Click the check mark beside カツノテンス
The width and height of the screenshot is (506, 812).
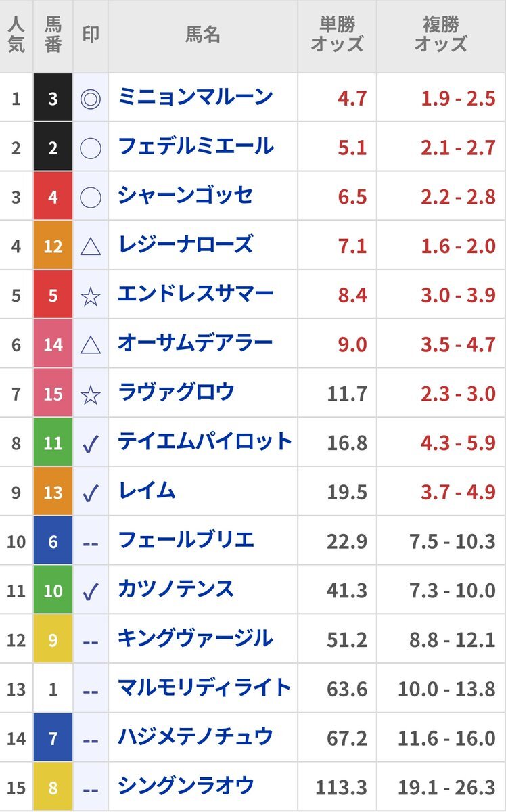coord(91,591)
